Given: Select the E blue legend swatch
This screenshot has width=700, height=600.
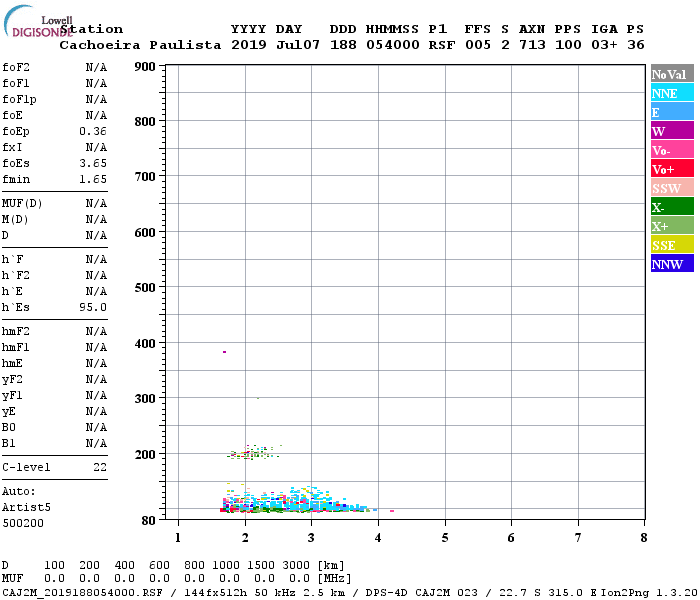Looking at the screenshot, I should pyautogui.click(x=672, y=112).
